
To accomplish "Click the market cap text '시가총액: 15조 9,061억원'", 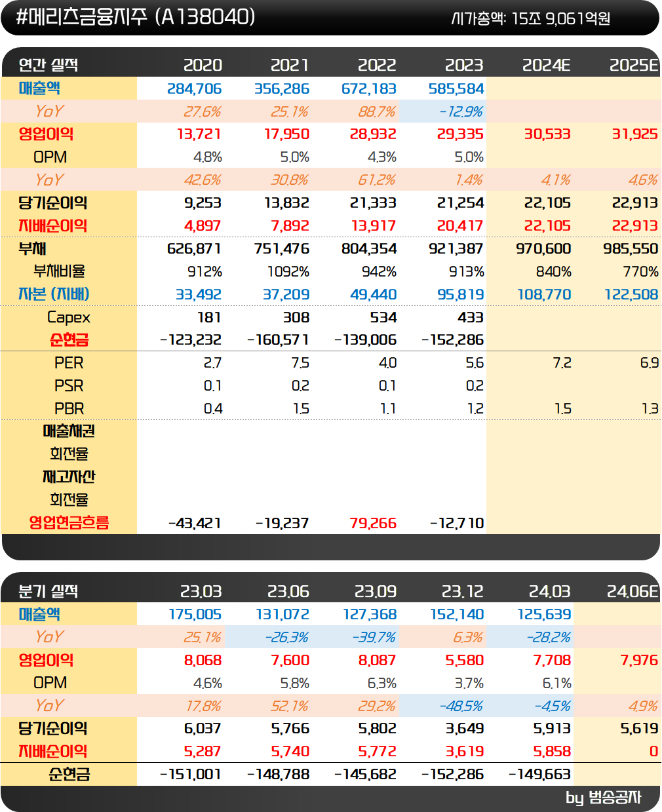I will pyautogui.click(x=531, y=18).
